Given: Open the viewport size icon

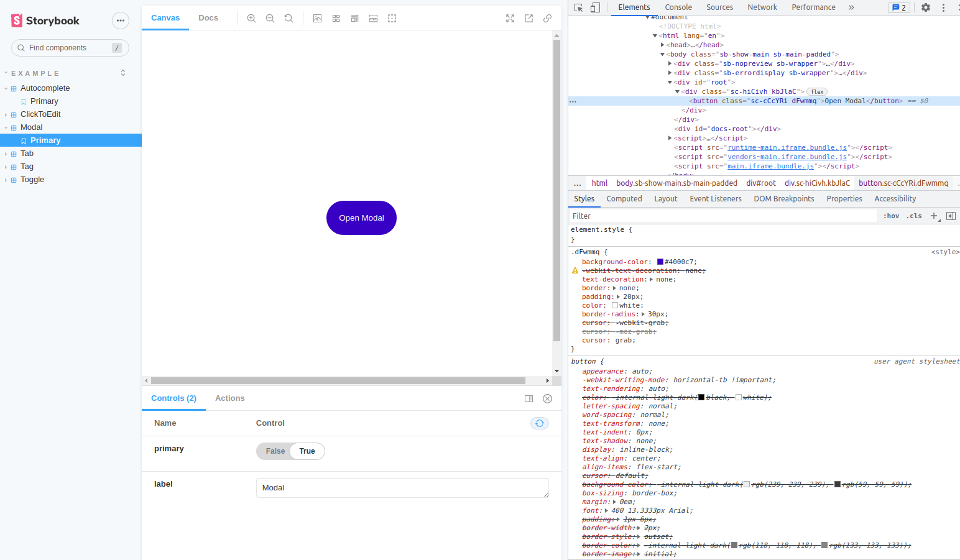Looking at the screenshot, I should pos(354,19).
